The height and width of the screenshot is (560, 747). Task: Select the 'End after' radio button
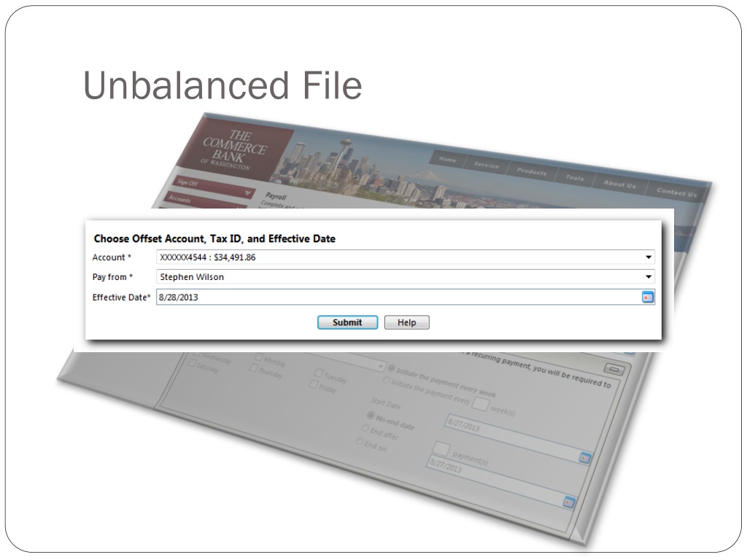pyautogui.click(x=365, y=429)
